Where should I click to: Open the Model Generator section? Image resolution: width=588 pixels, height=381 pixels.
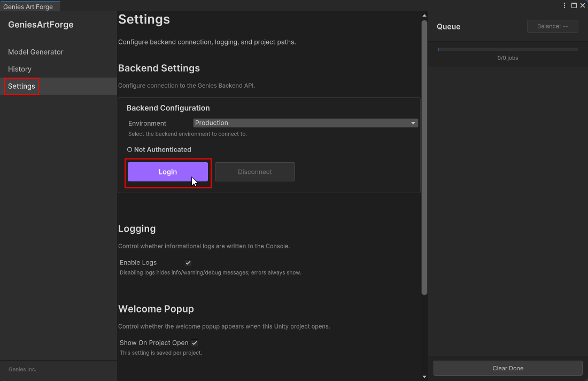coord(35,52)
